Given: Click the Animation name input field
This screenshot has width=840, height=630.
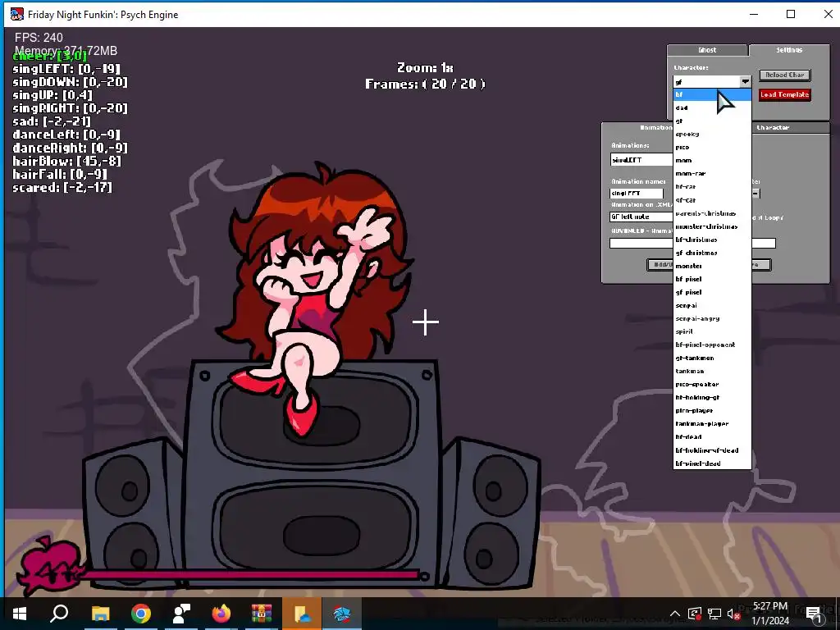Looking at the screenshot, I should 637,194.
